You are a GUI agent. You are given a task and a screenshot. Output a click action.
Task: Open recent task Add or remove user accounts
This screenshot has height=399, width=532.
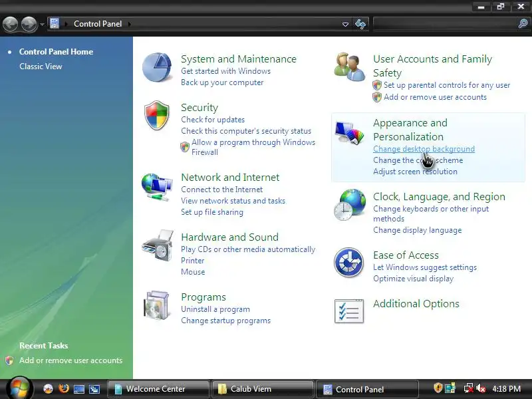point(70,360)
